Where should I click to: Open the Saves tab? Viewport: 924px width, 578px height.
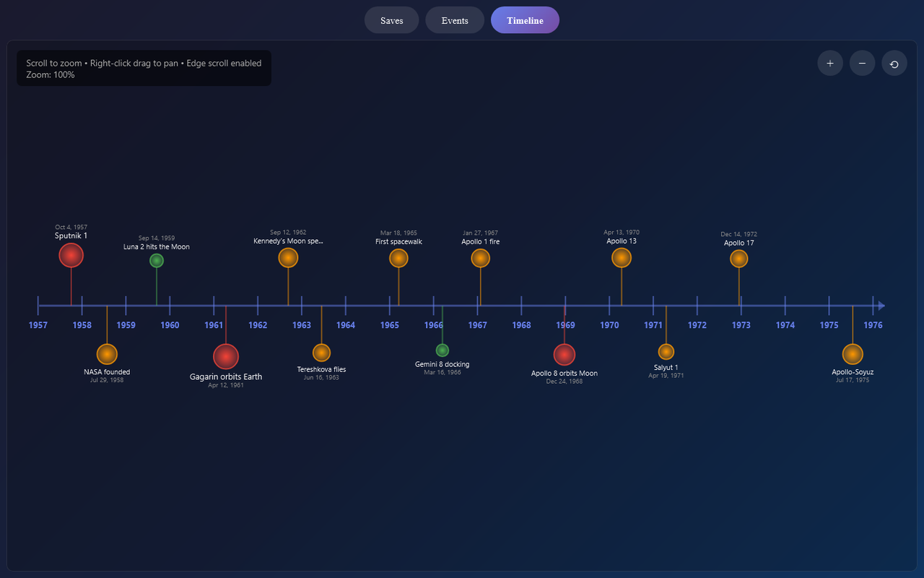(x=392, y=20)
